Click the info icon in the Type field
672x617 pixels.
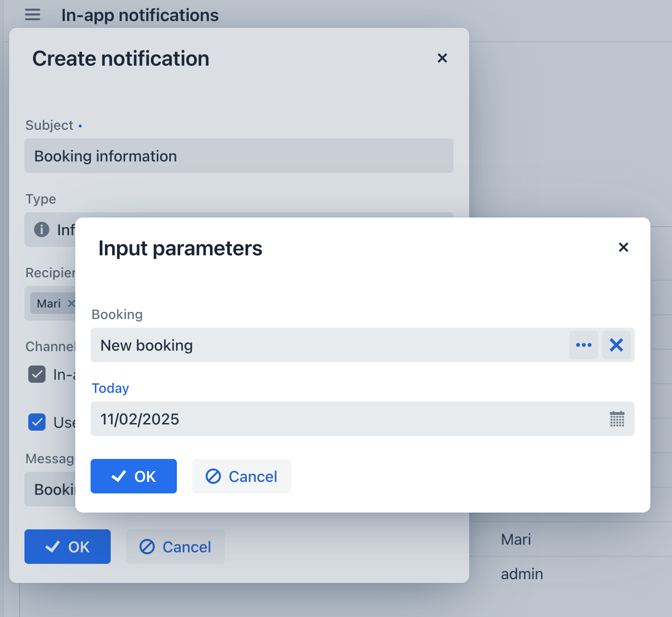pyautogui.click(x=42, y=229)
